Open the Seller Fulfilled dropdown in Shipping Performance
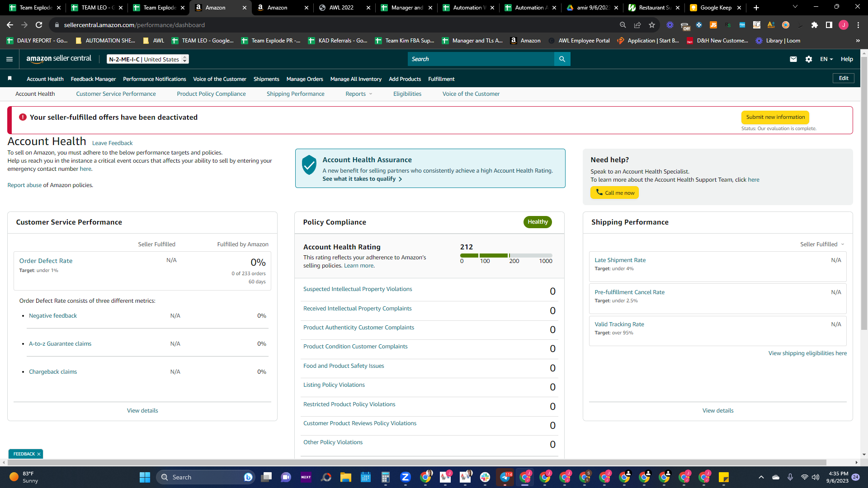Viewport: 868px width, 488px height. click(x=822, y=244)
